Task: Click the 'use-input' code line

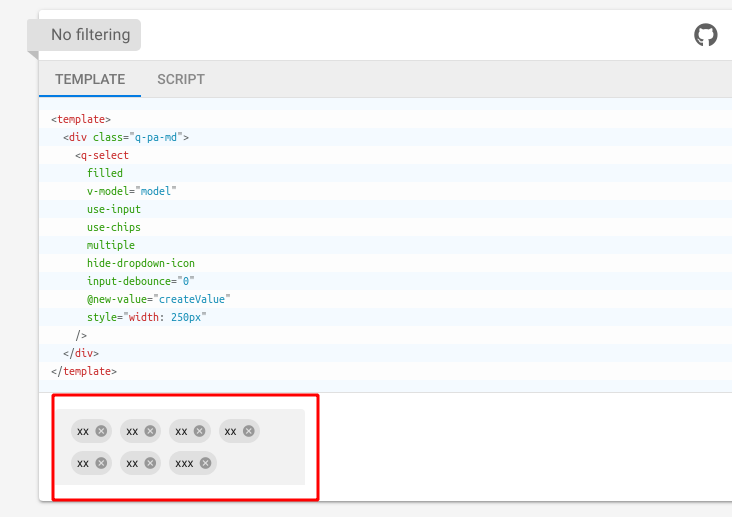Action: click(113, 209)
